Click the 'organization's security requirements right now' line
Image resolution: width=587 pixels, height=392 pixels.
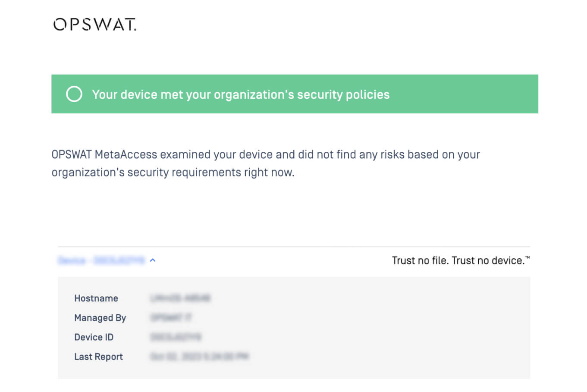(173, 172)
